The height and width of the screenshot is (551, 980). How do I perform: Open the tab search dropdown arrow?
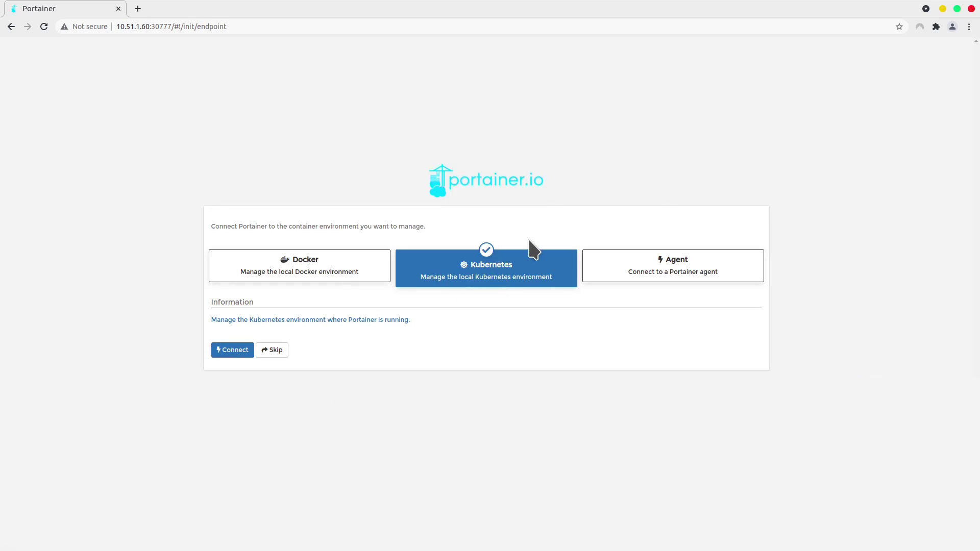[926, 9]
